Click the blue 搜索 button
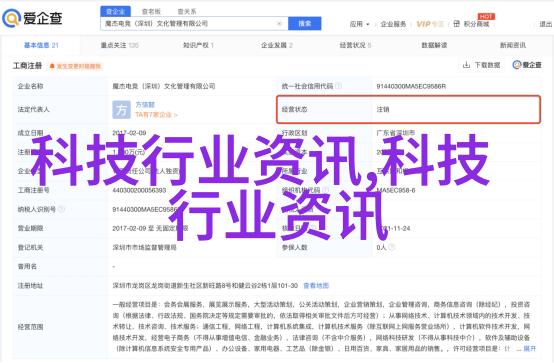The image size is (554, 363). coord(305,24)
